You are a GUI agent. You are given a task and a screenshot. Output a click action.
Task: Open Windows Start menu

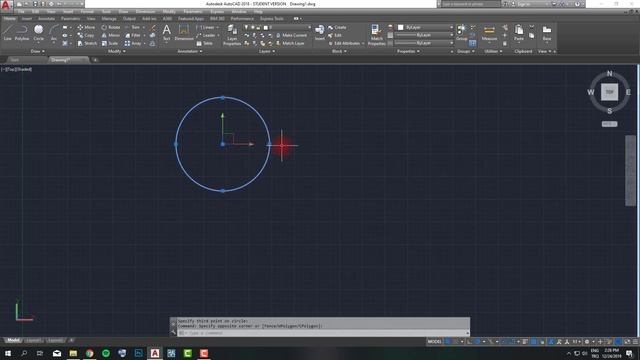pyautogui.click(x=7, y=353)
